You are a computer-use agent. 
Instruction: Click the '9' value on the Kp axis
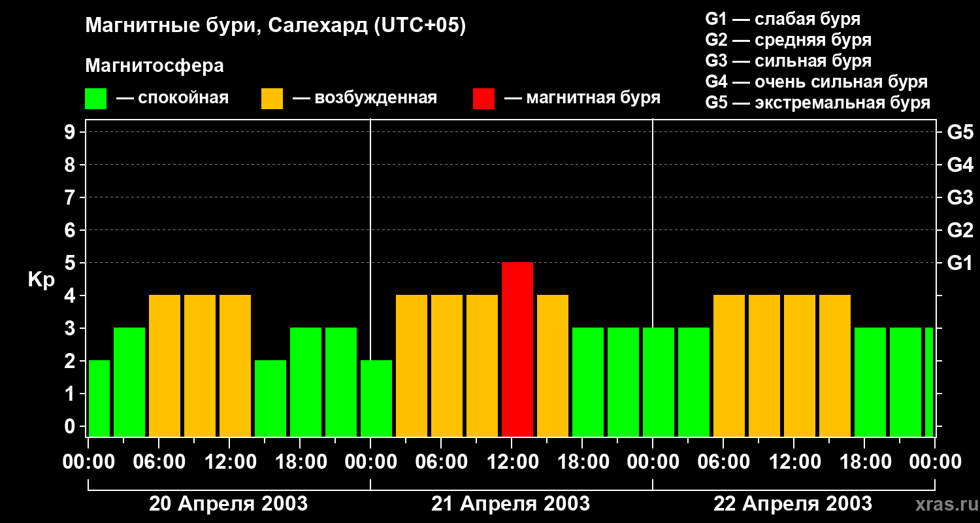pyautogui.click(x=71, y=132)
